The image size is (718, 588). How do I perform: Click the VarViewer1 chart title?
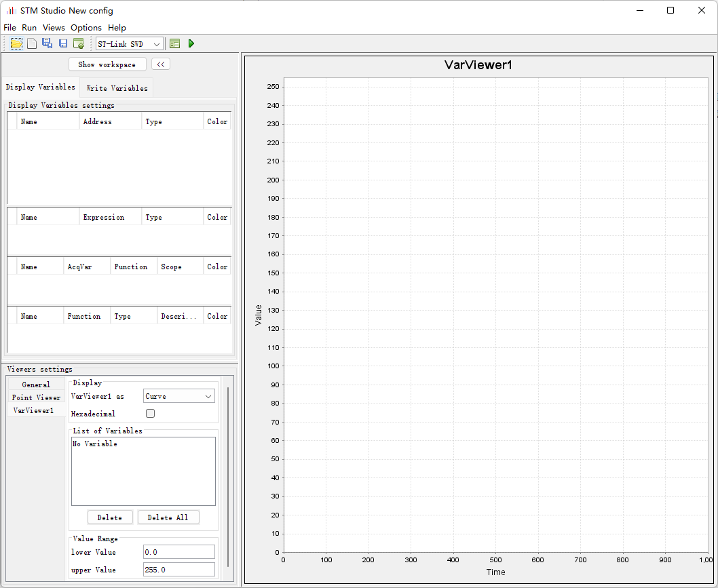(x=478, y=65)
